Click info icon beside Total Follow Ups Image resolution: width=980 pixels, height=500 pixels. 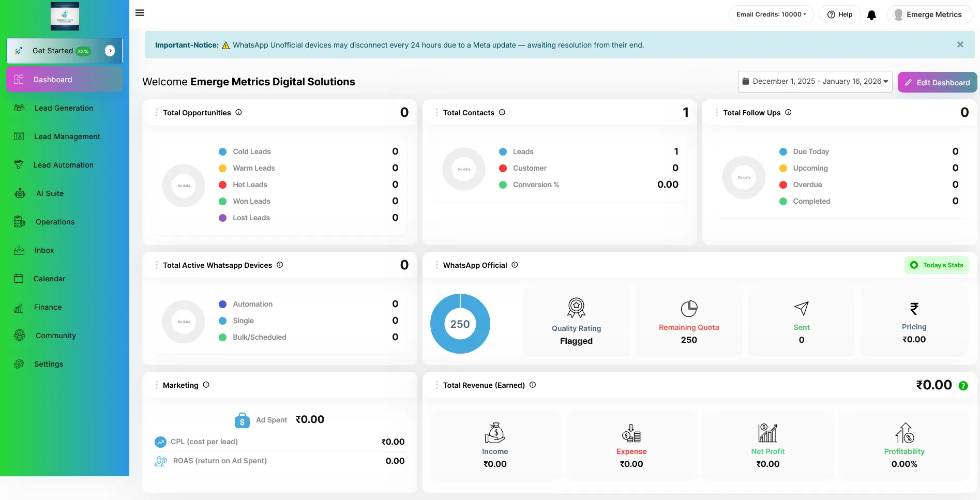click(788, 112)
